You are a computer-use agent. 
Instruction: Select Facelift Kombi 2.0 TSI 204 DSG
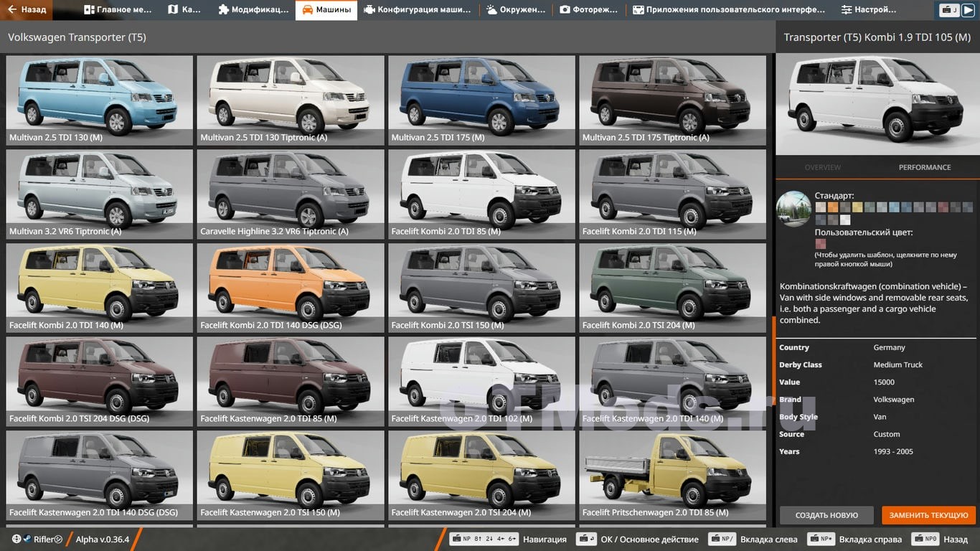[x=99, y=382]
